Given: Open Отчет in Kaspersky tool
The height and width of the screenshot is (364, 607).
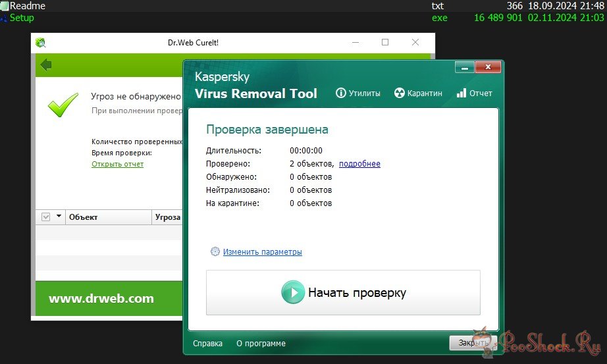Looking at the screenshot, I should (474, 93).
